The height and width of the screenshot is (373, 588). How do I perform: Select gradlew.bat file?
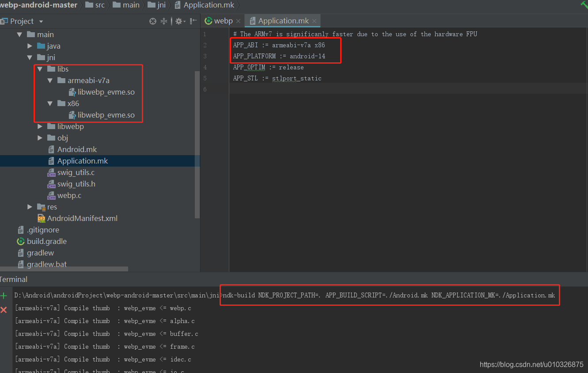pyautogui.click(x=42, y=264)
